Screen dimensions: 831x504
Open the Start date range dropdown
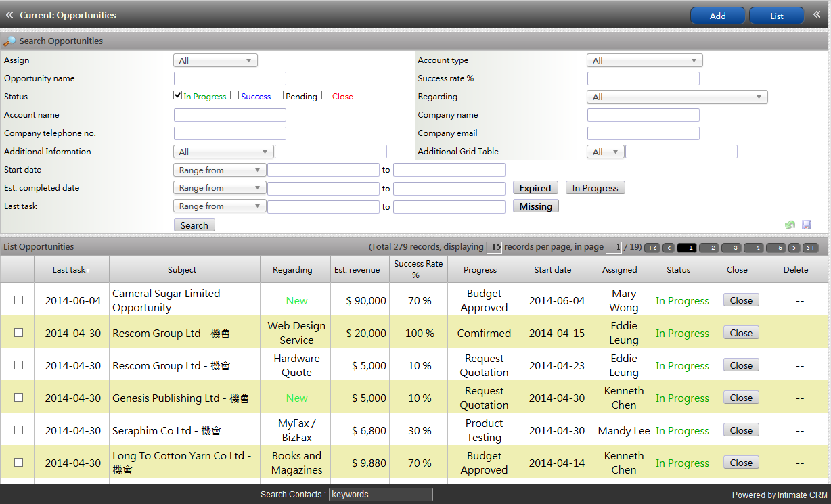(219, 170)
